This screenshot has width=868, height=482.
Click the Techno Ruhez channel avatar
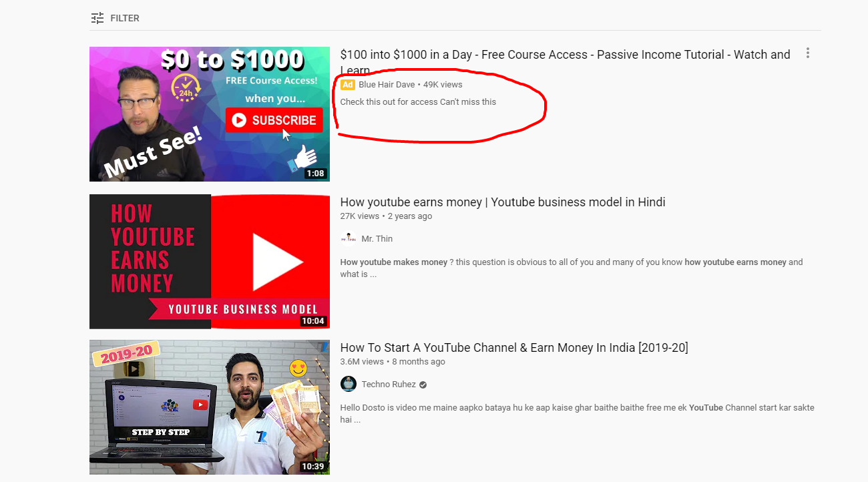click(x=349, y=384)
